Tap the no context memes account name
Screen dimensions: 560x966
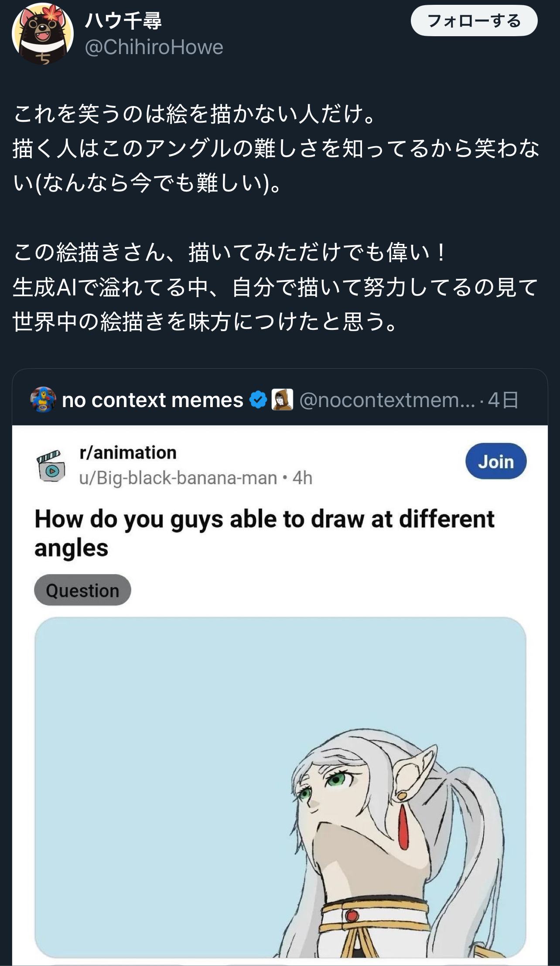[152, 400]
